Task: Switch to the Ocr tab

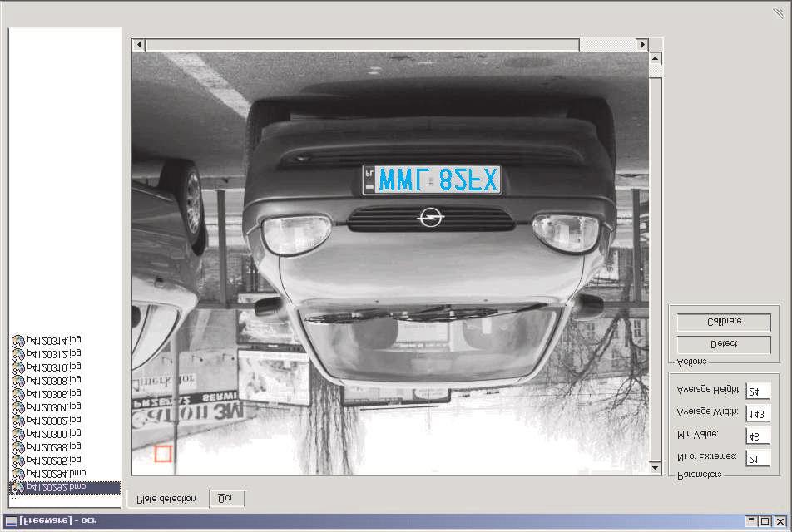Action: tap(226, 499)
